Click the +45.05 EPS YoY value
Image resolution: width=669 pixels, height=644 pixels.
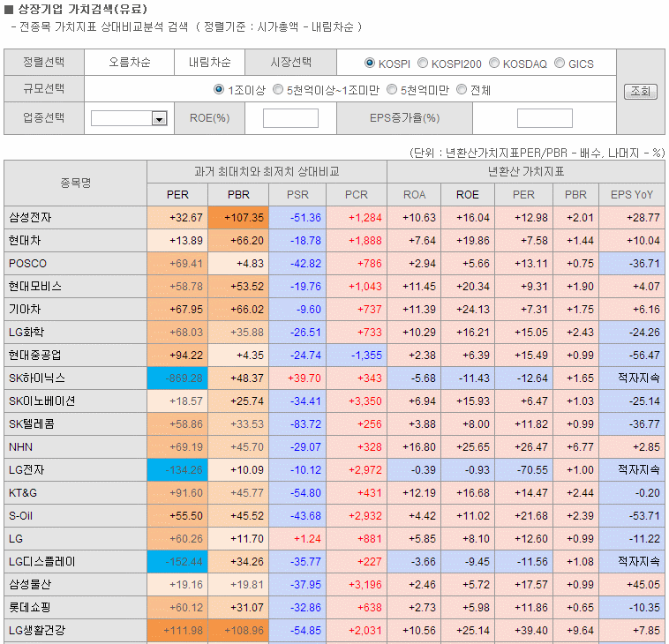pyautogui.click(x=643, y=585)
